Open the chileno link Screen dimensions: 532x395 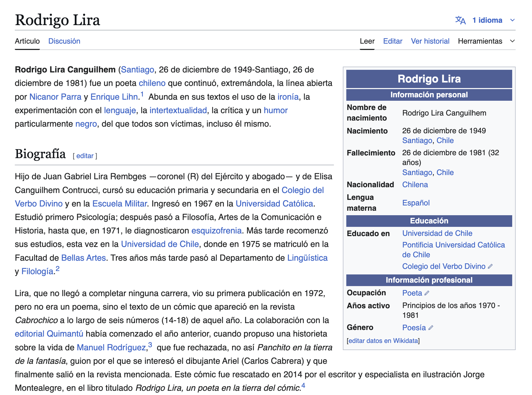pyautogui.click(x=152, y=83)
